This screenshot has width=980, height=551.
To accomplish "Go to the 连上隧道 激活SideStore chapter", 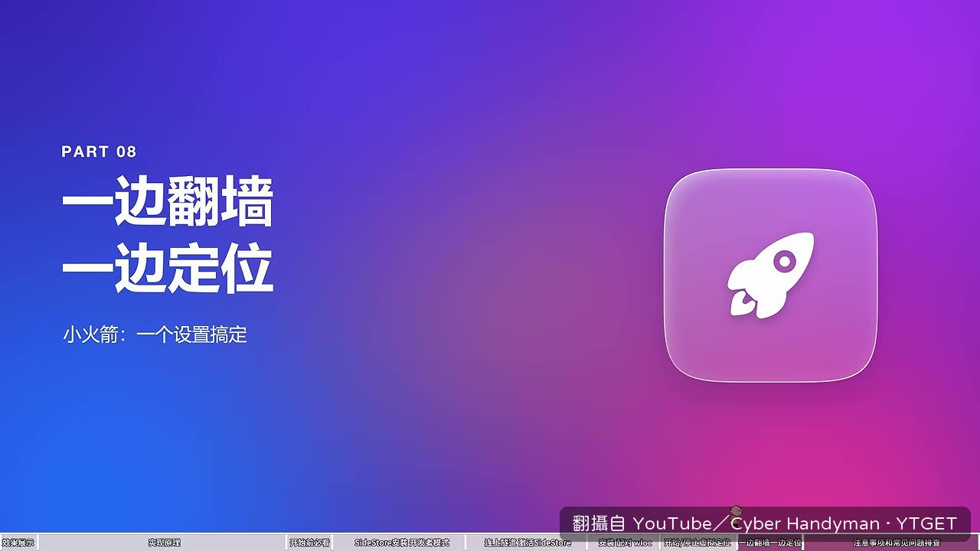I will (528, 543).
